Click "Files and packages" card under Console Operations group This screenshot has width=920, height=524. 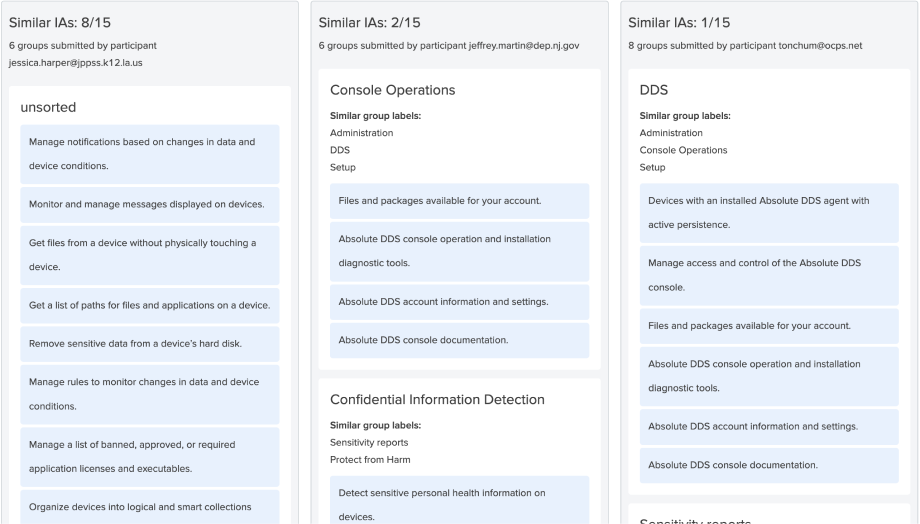click(x=459, y=200)
